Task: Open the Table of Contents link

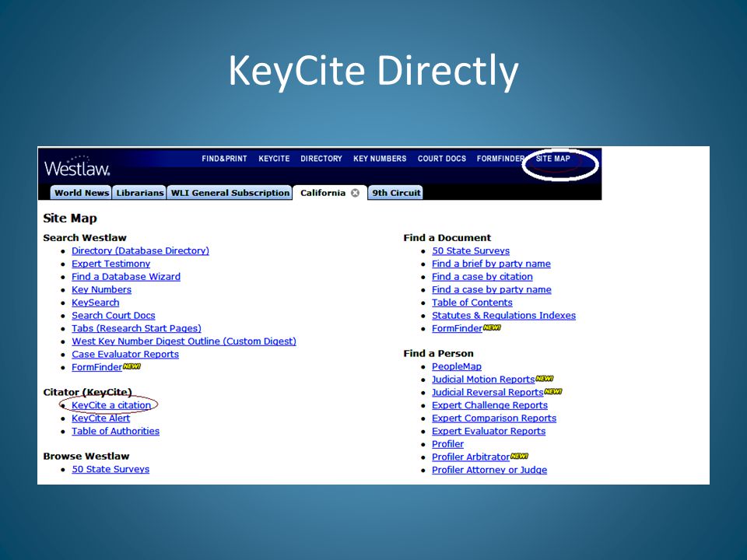Action: coord(472,302)
